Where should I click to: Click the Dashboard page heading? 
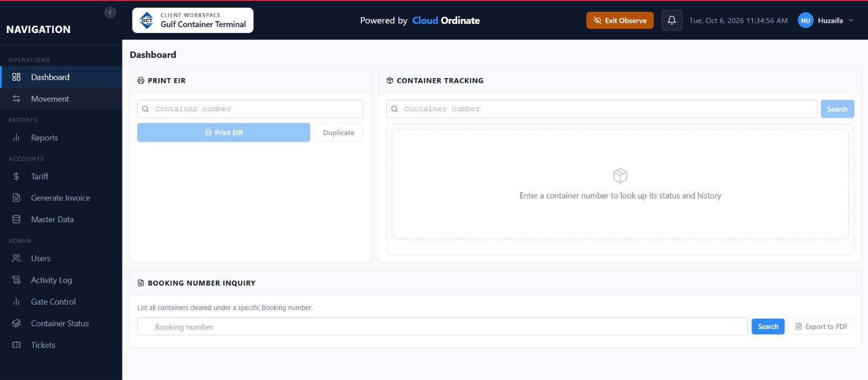tap(153, 55)
